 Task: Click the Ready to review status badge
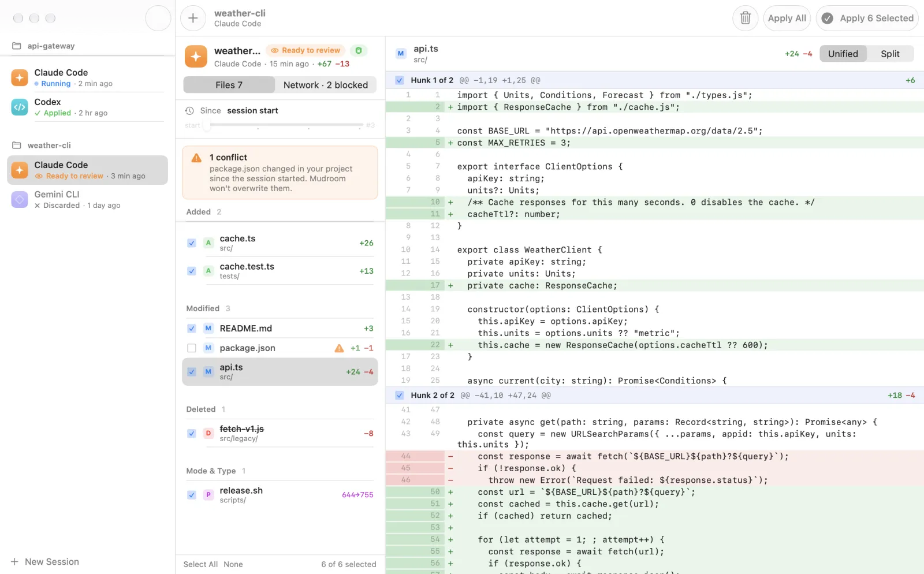pyautogui.click(x=305, y=50)
